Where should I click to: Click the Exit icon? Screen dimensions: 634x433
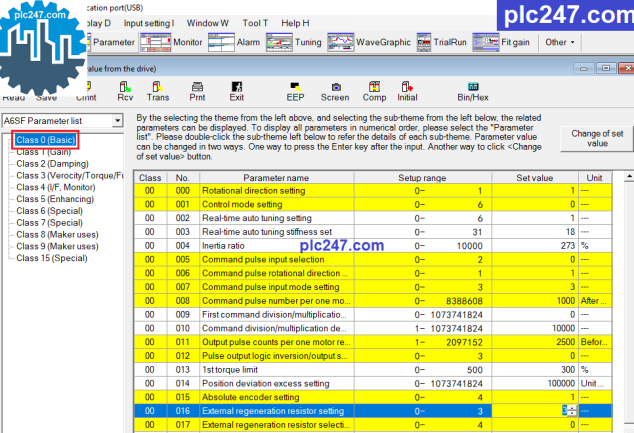pyautogui.click(x=237, y=91)
